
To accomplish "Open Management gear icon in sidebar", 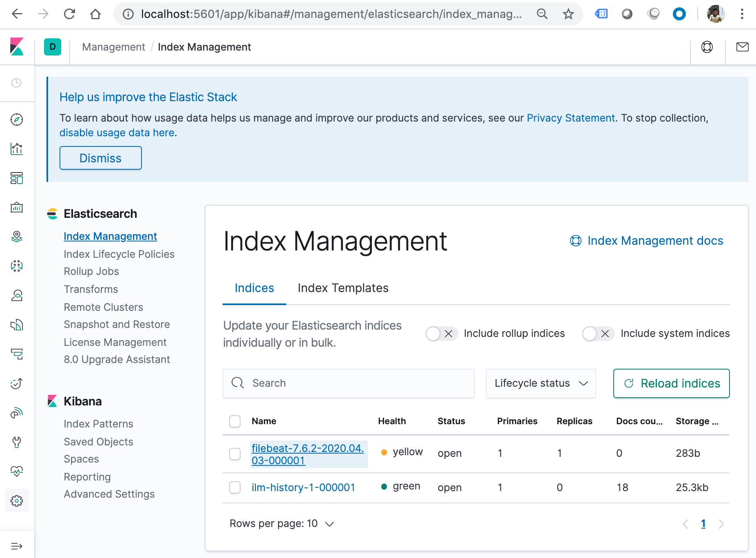I will 17,500.
